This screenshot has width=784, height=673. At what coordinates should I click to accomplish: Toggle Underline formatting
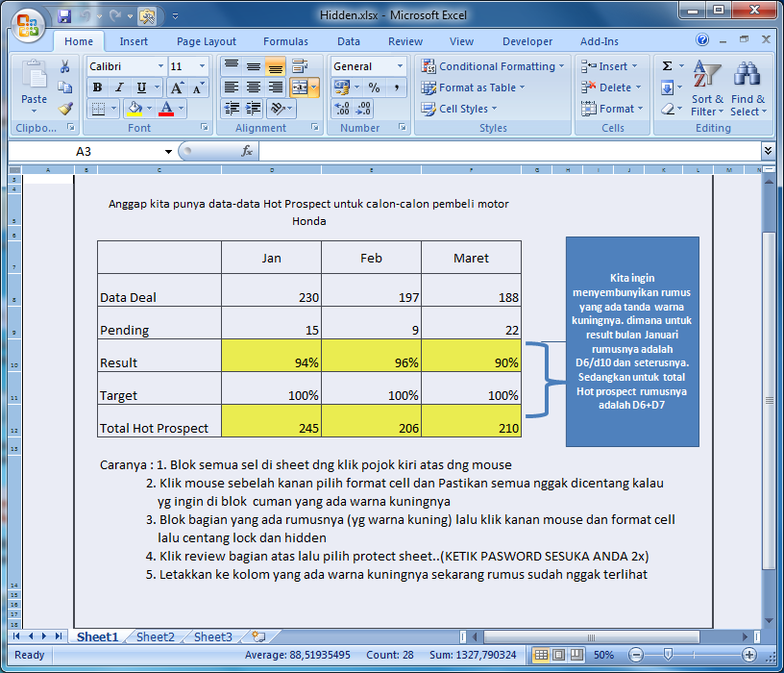141,88
